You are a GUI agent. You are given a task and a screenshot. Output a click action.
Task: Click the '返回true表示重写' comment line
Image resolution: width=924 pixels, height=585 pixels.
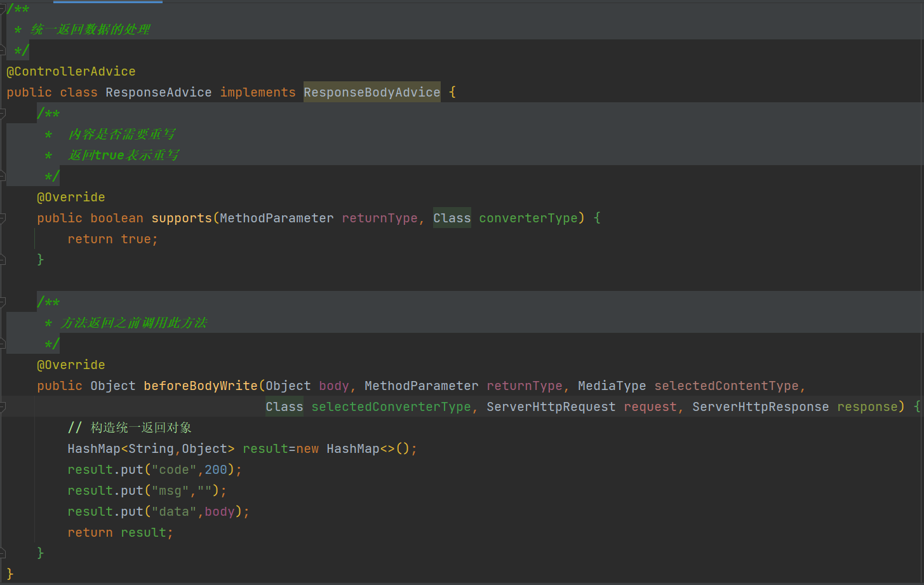(x=123, y=155)
